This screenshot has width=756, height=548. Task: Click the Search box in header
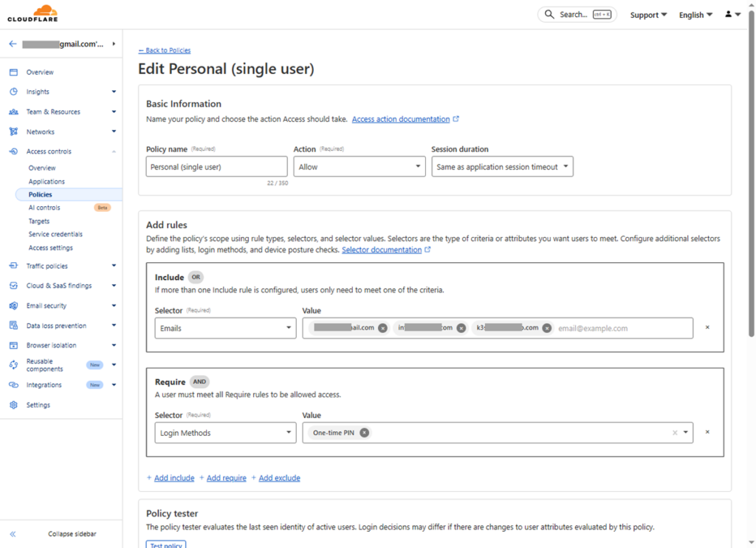click(577, 15)
